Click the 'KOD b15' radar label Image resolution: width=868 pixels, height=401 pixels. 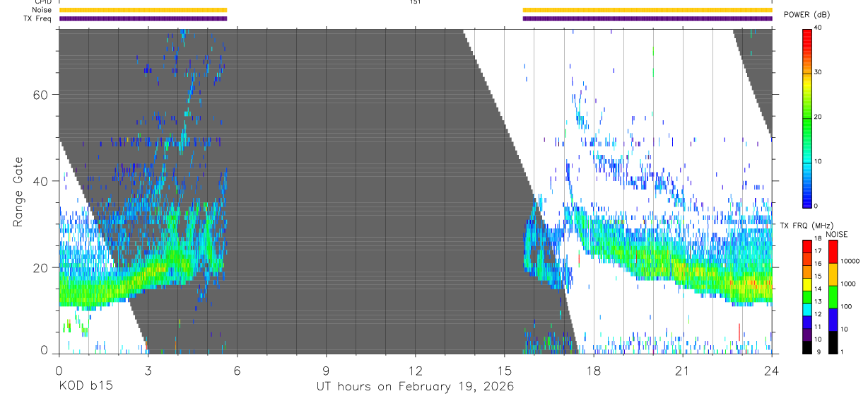tap(85, 387)
